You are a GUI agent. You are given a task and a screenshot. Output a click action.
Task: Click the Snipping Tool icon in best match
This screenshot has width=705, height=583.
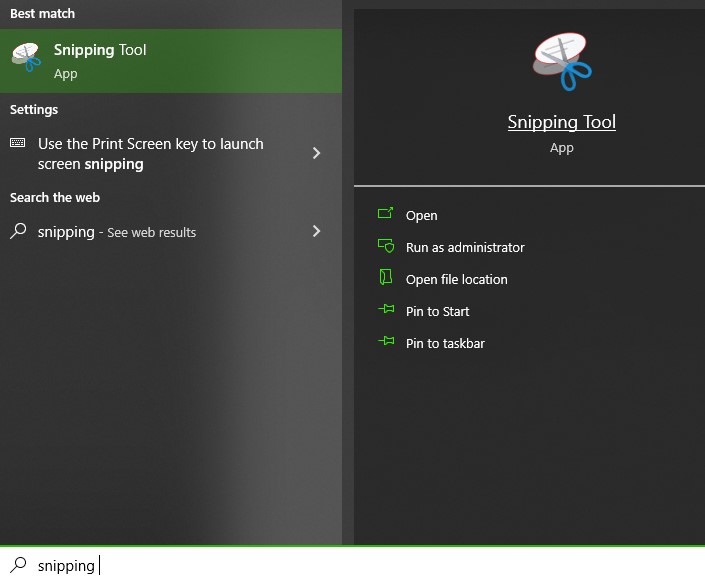coord(26,58)
